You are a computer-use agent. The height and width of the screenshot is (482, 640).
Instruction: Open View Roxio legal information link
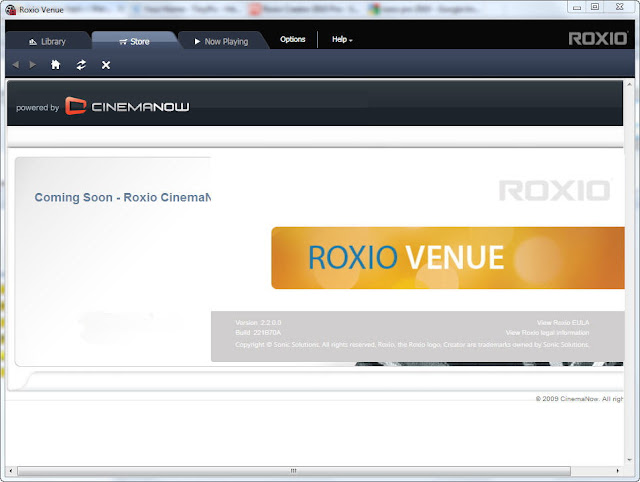coord(547,333)
